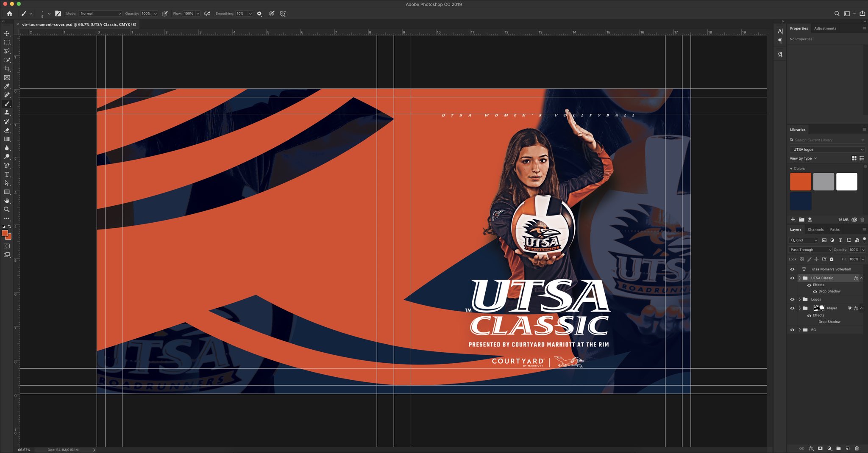The image size is (868, 453).
Task: Select the Quick Selection tool
Action: click(7, 60)
